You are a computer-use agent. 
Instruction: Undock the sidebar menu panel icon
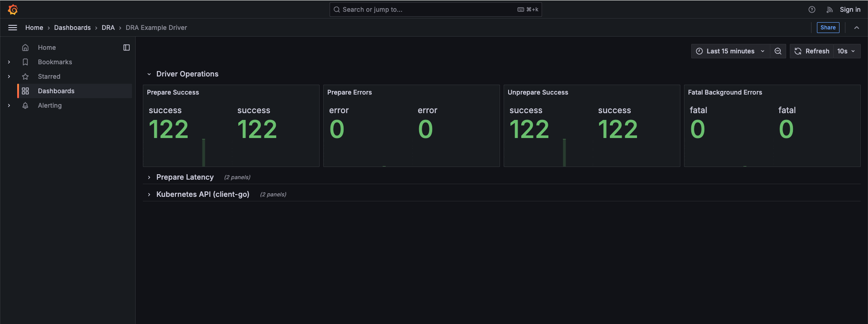pos(127,48)
